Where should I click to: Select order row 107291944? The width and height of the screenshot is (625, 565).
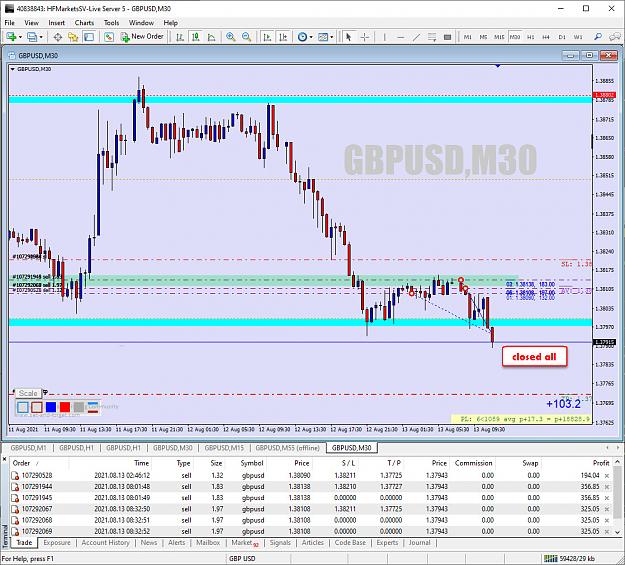[310, 486]
